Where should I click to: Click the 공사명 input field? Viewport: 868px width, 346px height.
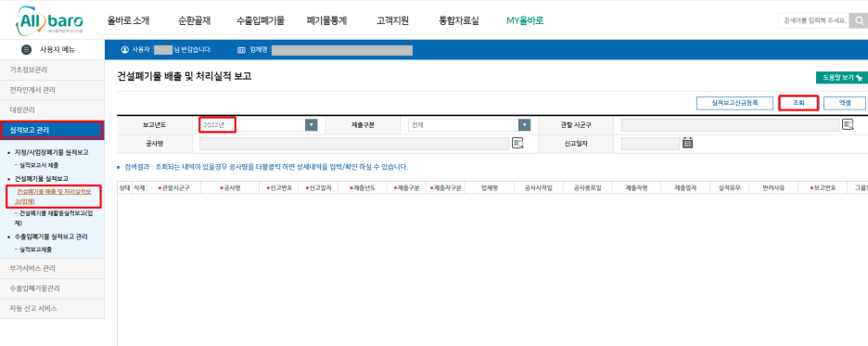click(x=354, y=144)
